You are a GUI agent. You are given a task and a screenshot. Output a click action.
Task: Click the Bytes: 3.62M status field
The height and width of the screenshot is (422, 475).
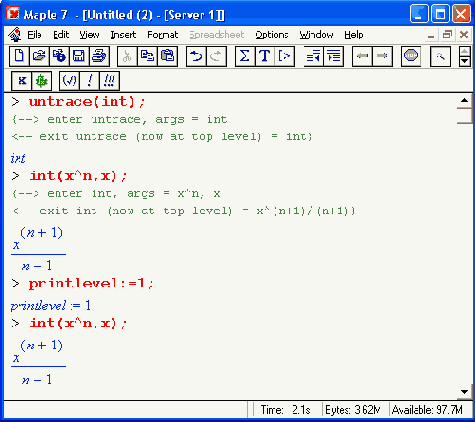click(x=353, y=410)
